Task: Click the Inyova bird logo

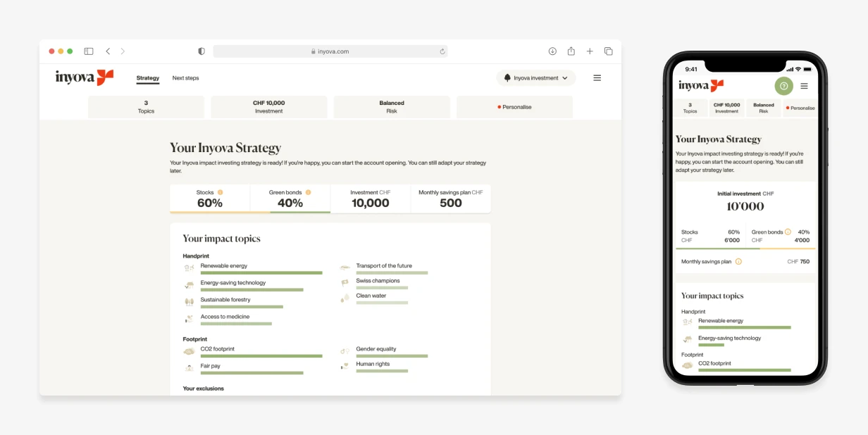Action: [104, 76]
